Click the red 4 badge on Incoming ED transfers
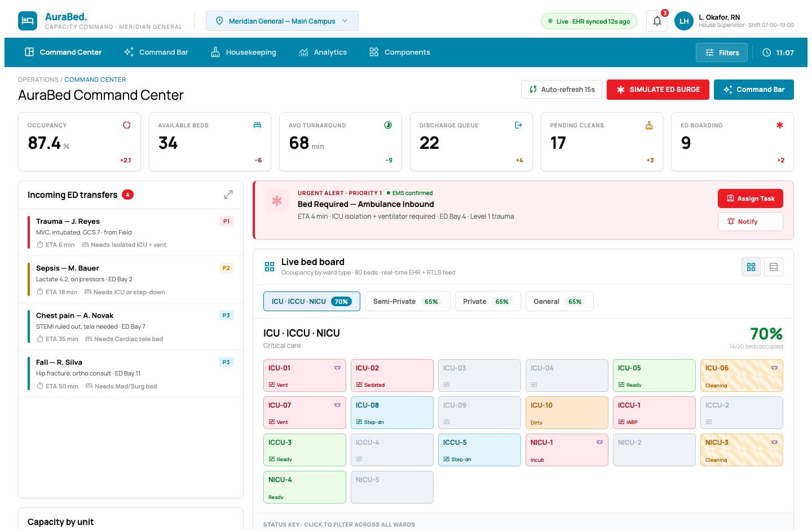812x530 pixels. (127, 195)
